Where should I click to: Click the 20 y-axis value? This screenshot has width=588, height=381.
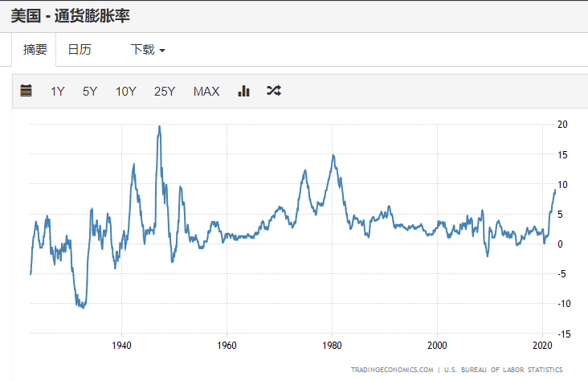562,125
